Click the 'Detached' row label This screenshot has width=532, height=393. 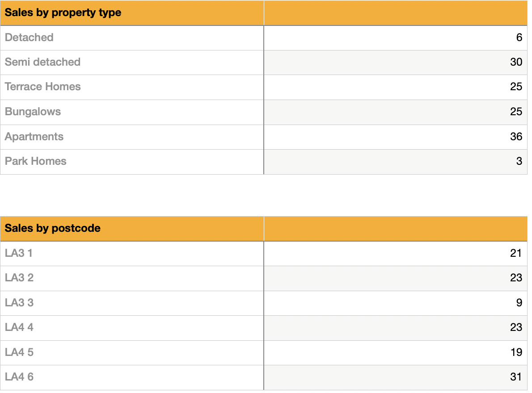(29, 38)
